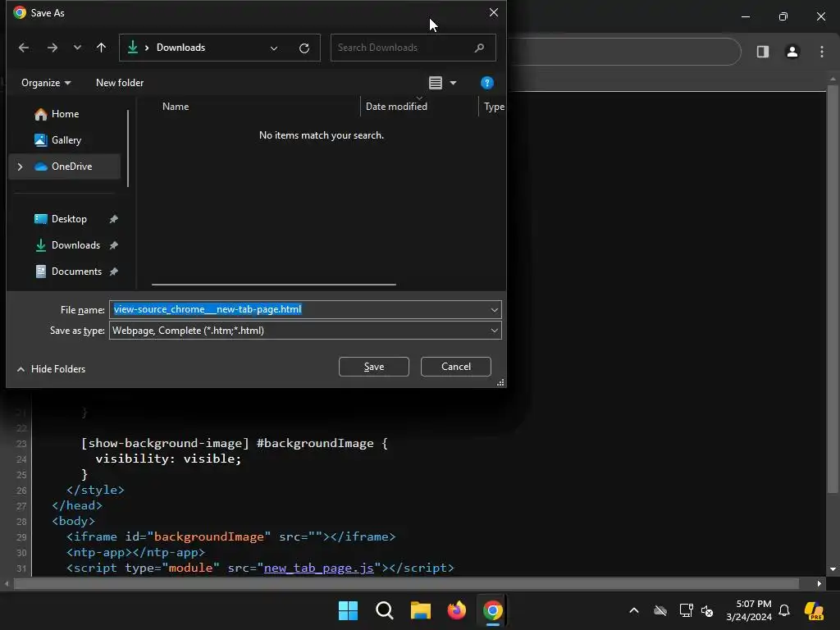
Task: Open Downloads quick access folder
Action: click(x=75, y=245)
